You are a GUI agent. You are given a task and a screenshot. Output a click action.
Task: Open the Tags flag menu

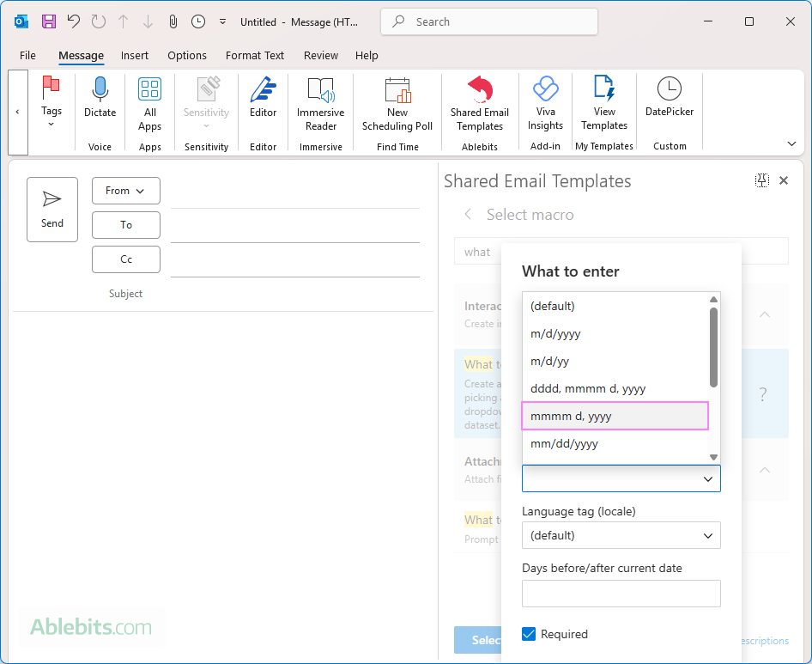click(52, 102)
